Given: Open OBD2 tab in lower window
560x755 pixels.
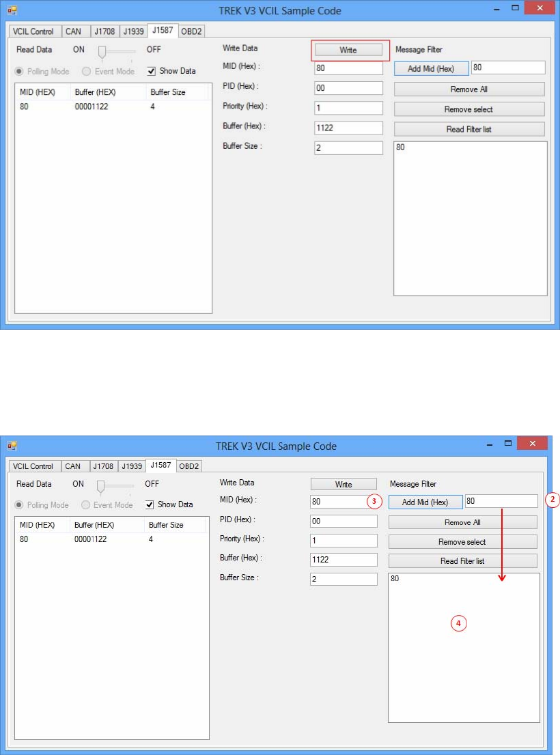Looking at the screenshot, I should tap(188, 466).
